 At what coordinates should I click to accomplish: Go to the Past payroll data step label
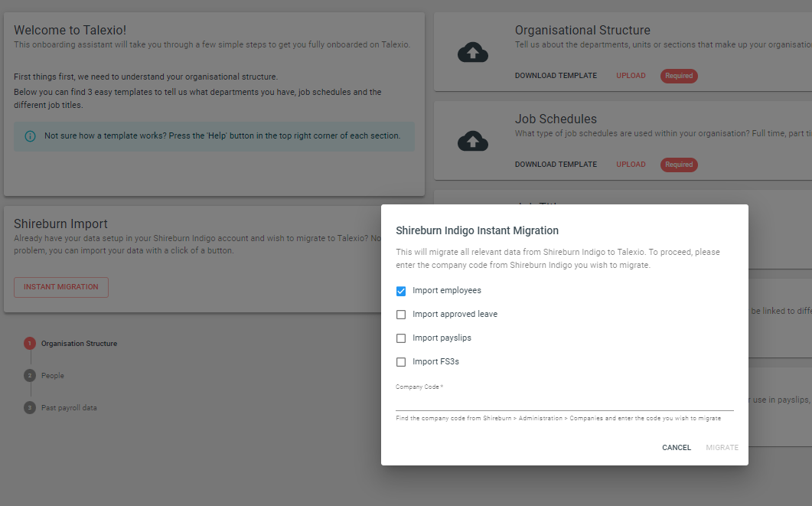[x=69, y=407]
